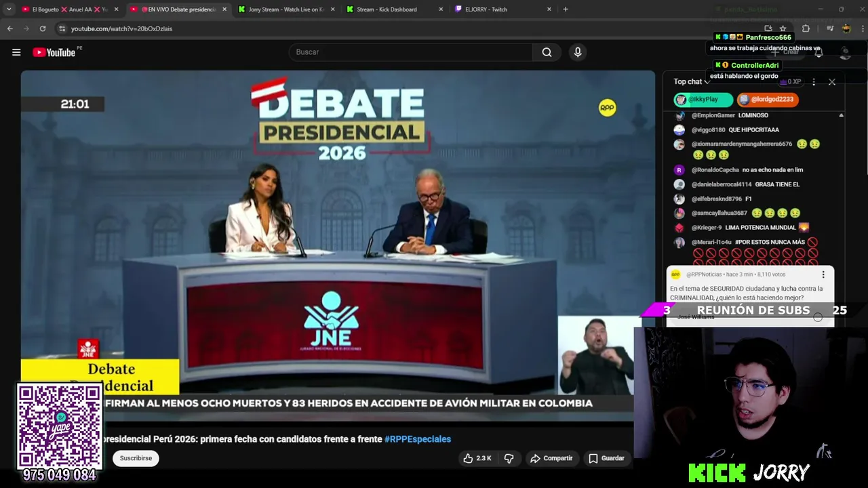The width and height of the screenshot is (868, 488).
Task: Start voice search with microphone icon
Action: click(x=578, y=52)
